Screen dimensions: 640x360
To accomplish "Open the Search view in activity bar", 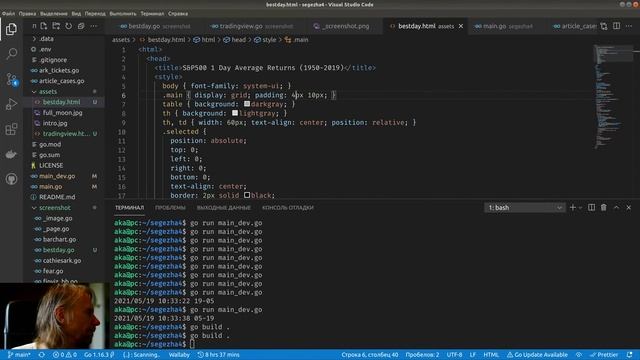I will coord(11,54).
